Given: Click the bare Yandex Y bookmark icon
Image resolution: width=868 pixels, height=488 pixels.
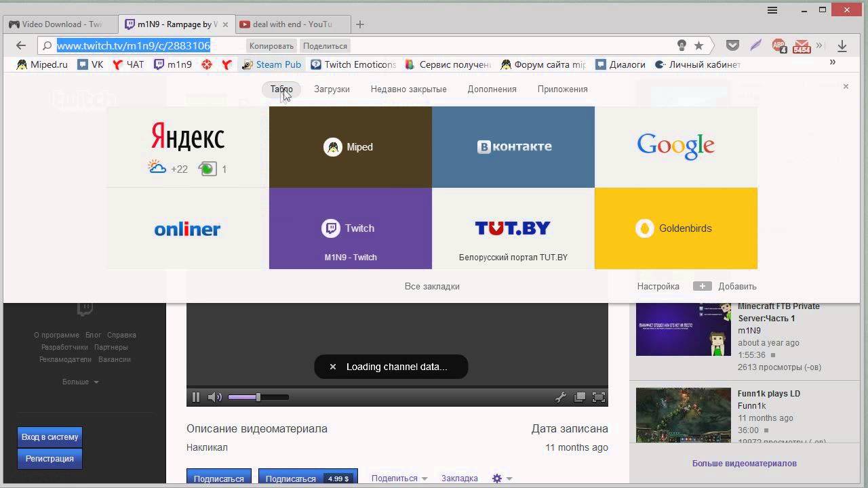Looking at the screenshot, I should coord(226,64).
